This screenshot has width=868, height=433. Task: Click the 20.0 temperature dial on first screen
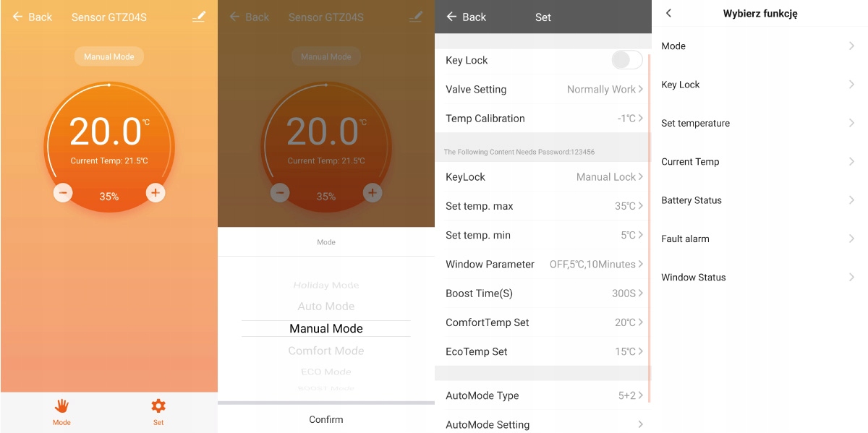(x=109, y=148)
